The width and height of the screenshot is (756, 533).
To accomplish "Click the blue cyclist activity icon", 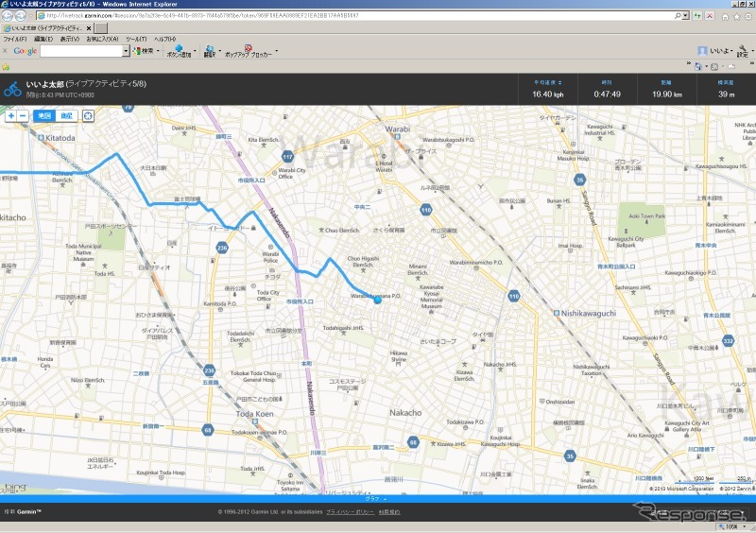I will pyautogui.click(x=12, y=90).
